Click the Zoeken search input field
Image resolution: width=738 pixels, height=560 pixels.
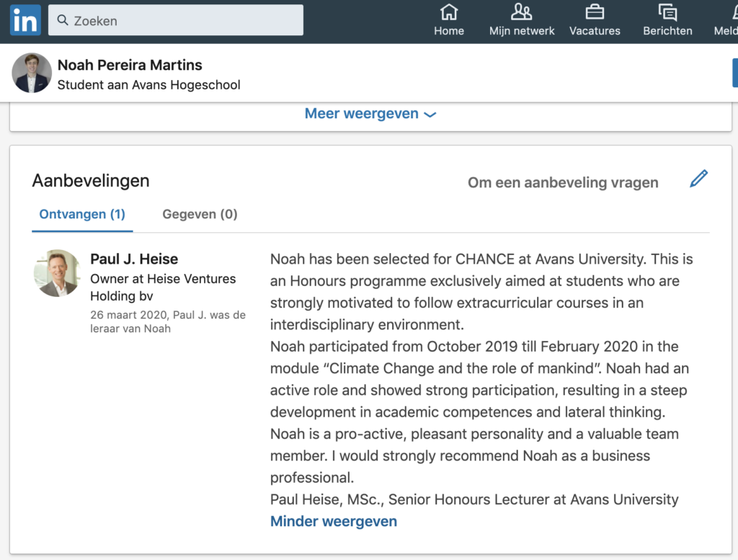176,20
